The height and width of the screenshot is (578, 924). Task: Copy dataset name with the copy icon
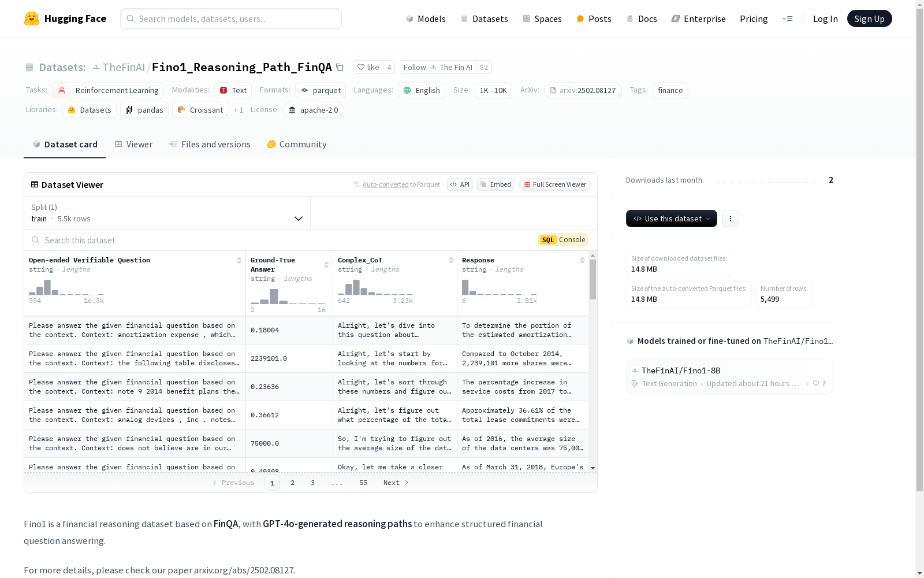[340, 68]
